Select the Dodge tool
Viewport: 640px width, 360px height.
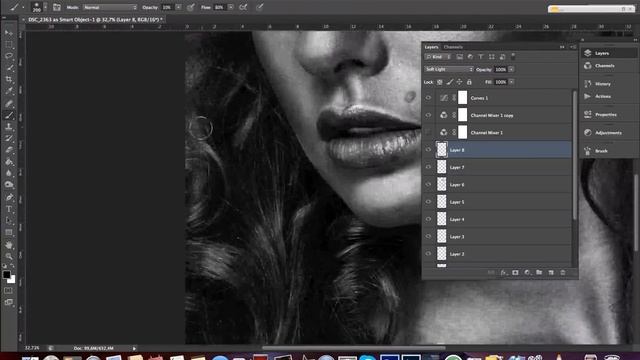9,185
